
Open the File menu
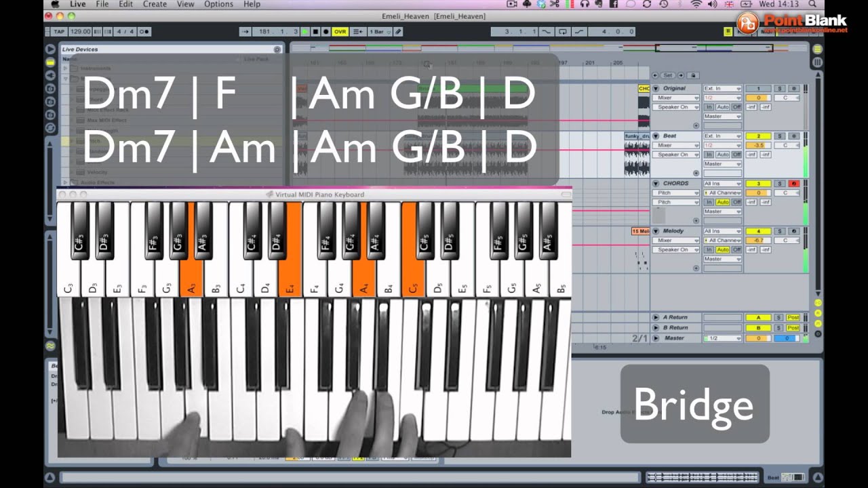pos(102,4)
